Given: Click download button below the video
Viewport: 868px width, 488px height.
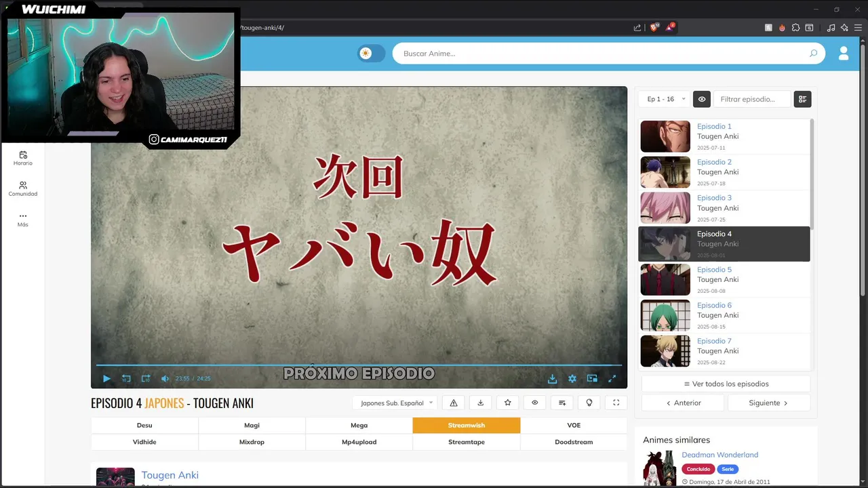Looking at the screenshot, I should click(x=481, y=403).
